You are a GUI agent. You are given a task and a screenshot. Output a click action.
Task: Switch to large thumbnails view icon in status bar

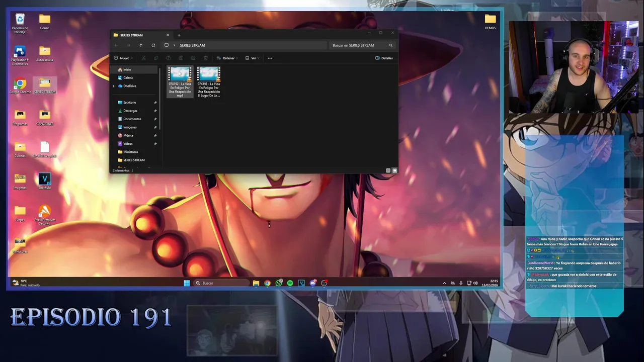394,170
